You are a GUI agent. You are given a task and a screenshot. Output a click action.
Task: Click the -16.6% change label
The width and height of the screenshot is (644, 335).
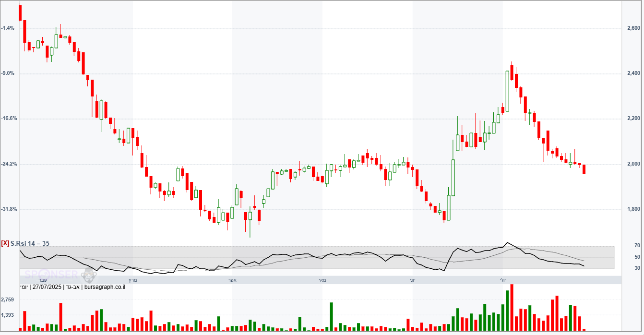coord(9,119)
